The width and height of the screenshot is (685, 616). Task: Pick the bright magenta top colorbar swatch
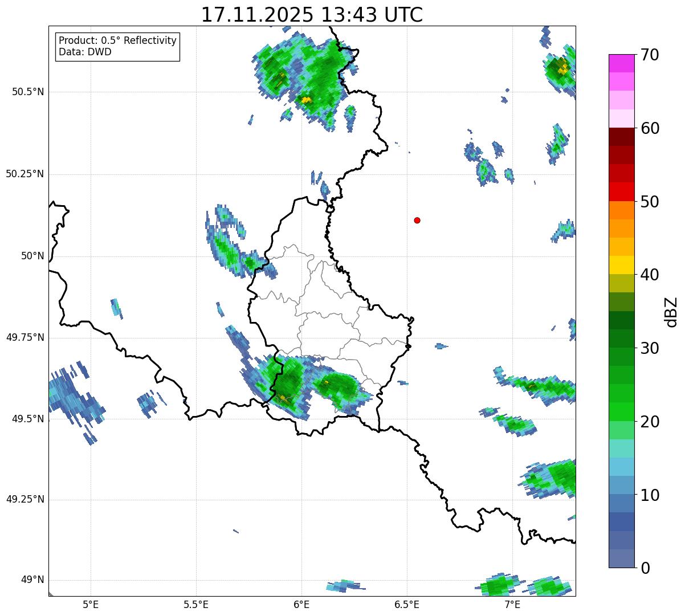click(621, 63)
